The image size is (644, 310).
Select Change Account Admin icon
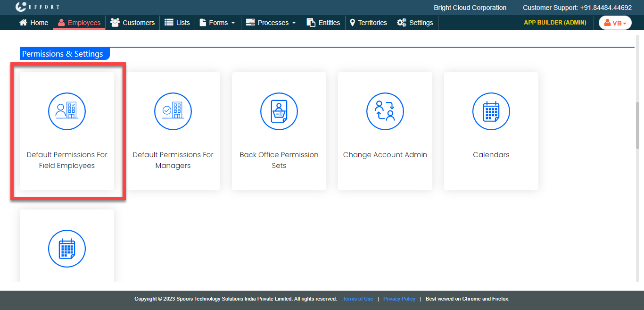click(385, 111)
